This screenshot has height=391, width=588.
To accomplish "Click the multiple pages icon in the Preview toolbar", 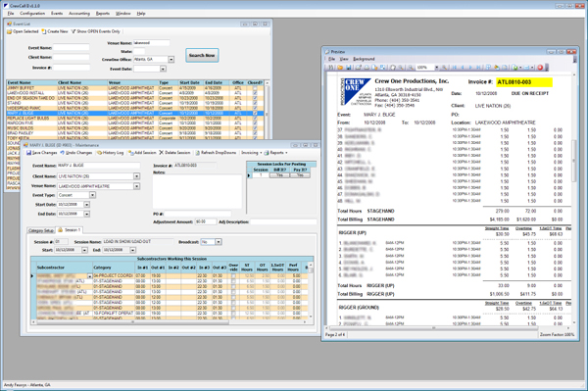I will pyautogui.click(x=488, y=68).
